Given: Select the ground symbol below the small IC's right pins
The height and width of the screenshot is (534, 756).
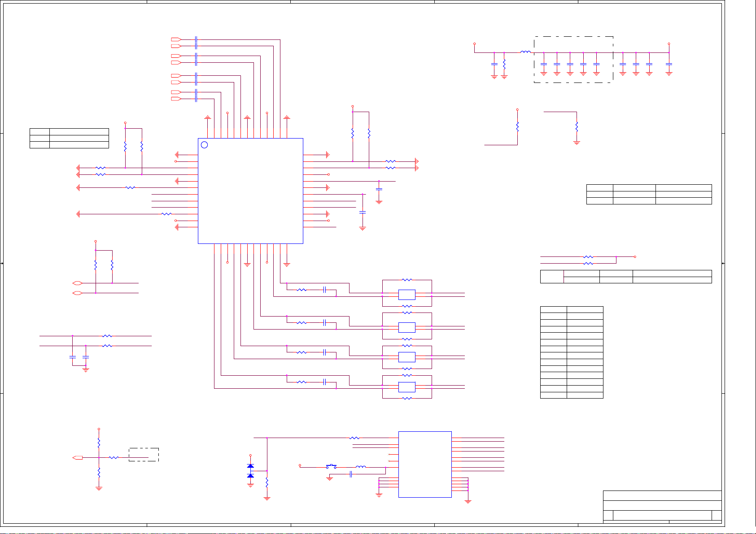Looking at the screenshot, I should pos(468,501).
